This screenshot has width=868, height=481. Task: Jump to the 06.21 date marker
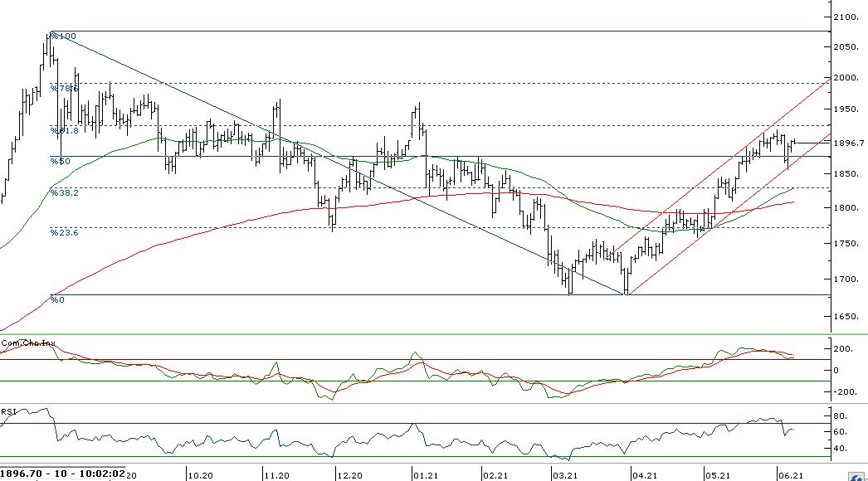[789, 475]
